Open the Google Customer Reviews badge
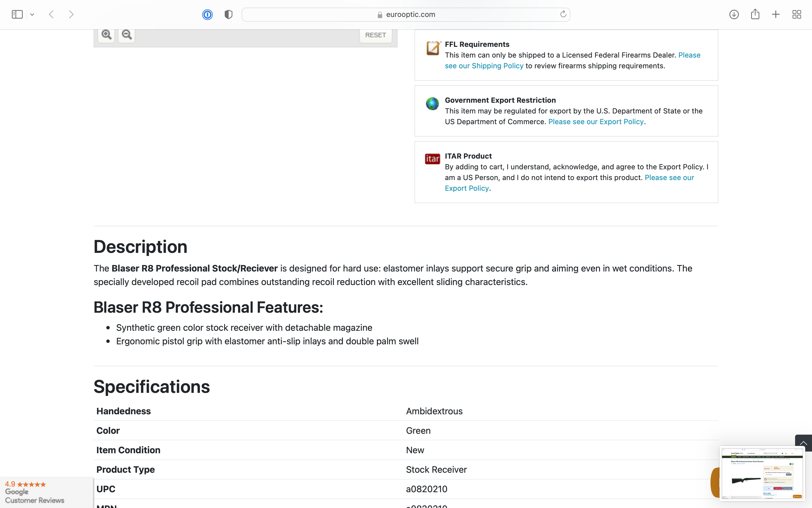Viewport: 812px width, 508px height. click(x=46, y=492)
